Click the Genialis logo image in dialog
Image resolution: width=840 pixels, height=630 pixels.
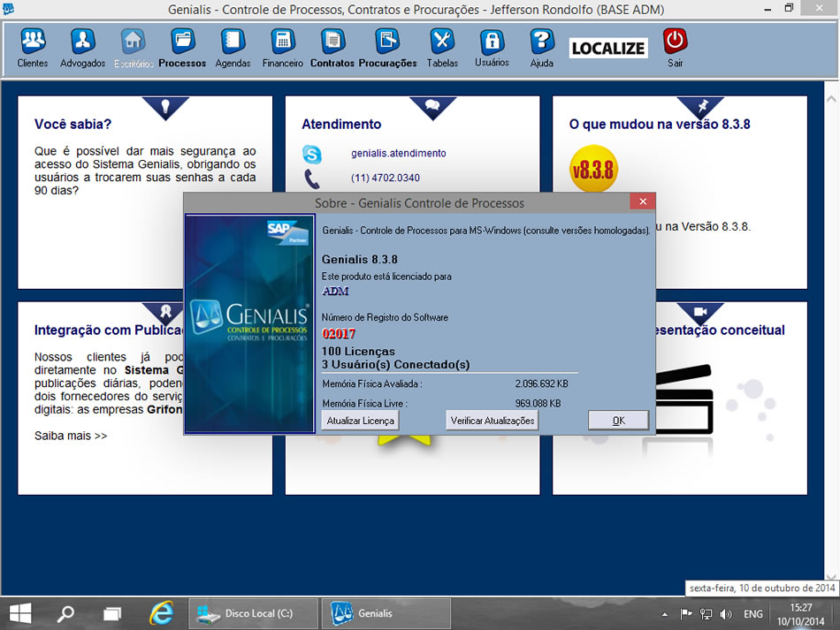click(x=249, y=323)
